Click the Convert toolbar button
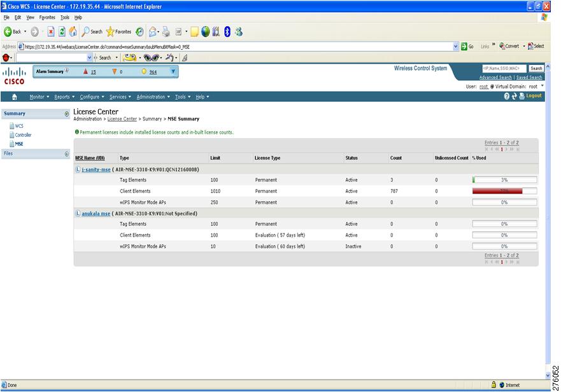Screen dimensions: 561x392 [x=509, y=46]
